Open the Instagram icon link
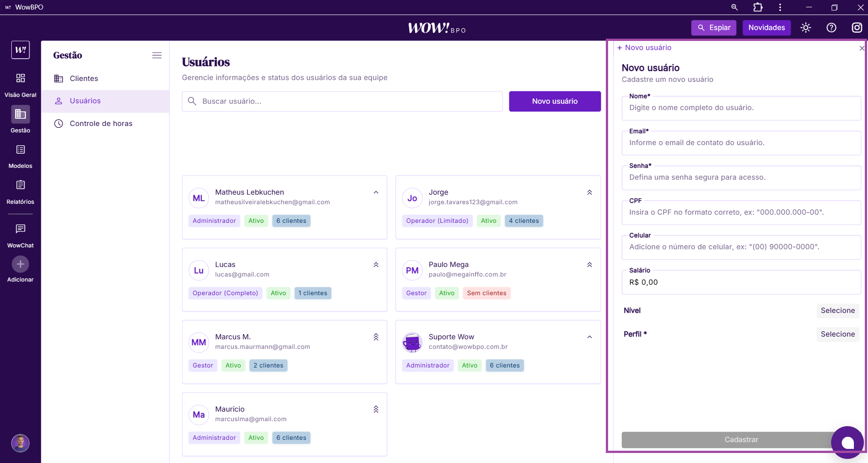This screenshot has height=463, width=868. [857, 28]
